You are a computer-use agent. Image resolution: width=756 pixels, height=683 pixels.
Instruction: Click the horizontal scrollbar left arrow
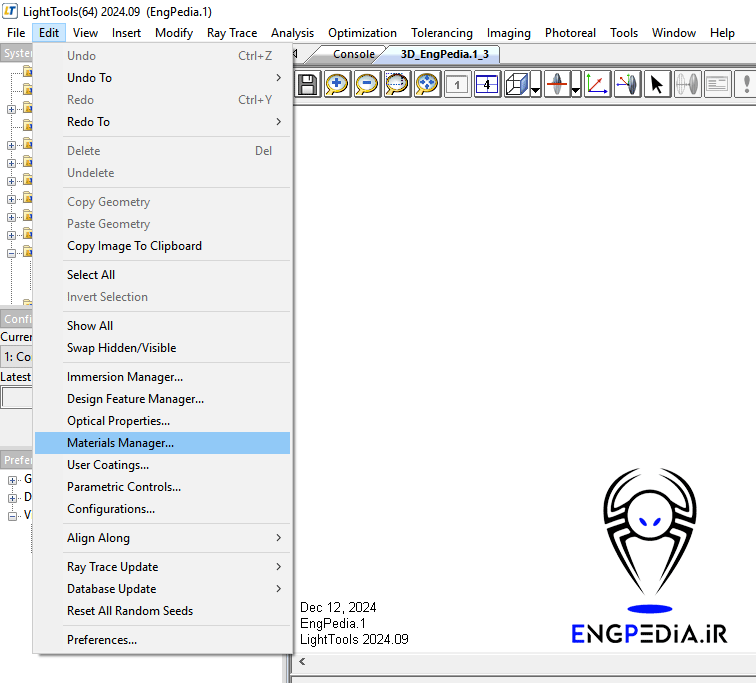(x=302, y=661)
